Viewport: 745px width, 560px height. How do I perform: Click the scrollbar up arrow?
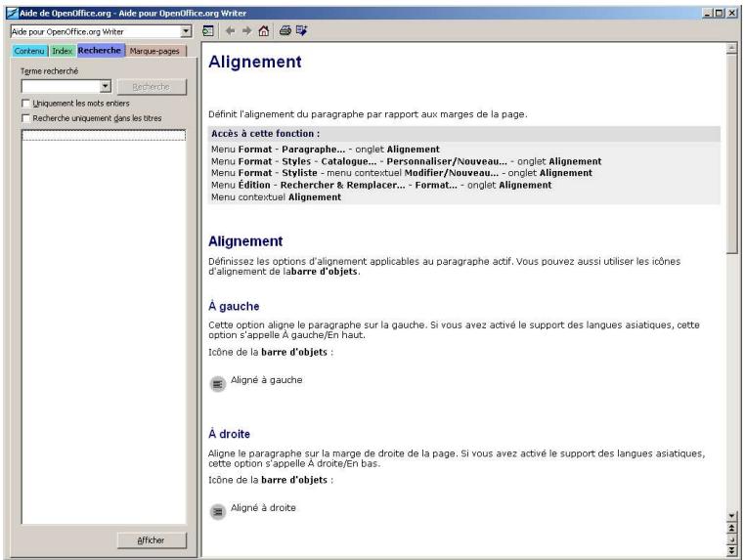(731, 48)
